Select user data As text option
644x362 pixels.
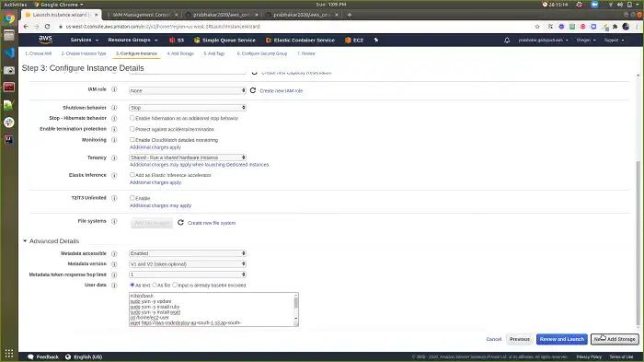132,285
